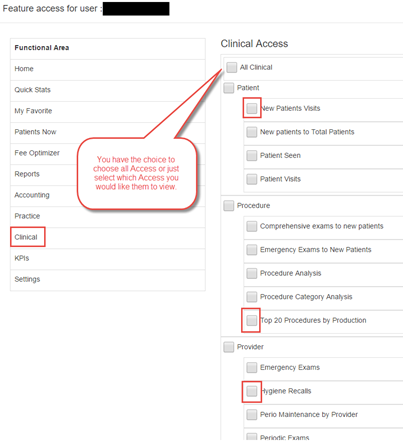The width and height of the screenshot is (403, 446).
Task: Tick Emergency Exams to New Patients
Action: click(x=252, y=250)
